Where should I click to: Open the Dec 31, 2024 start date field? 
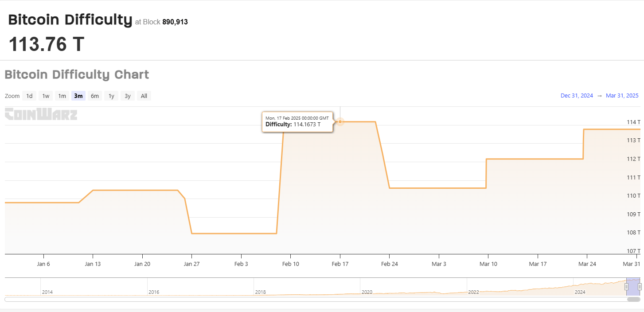(577, 96)
